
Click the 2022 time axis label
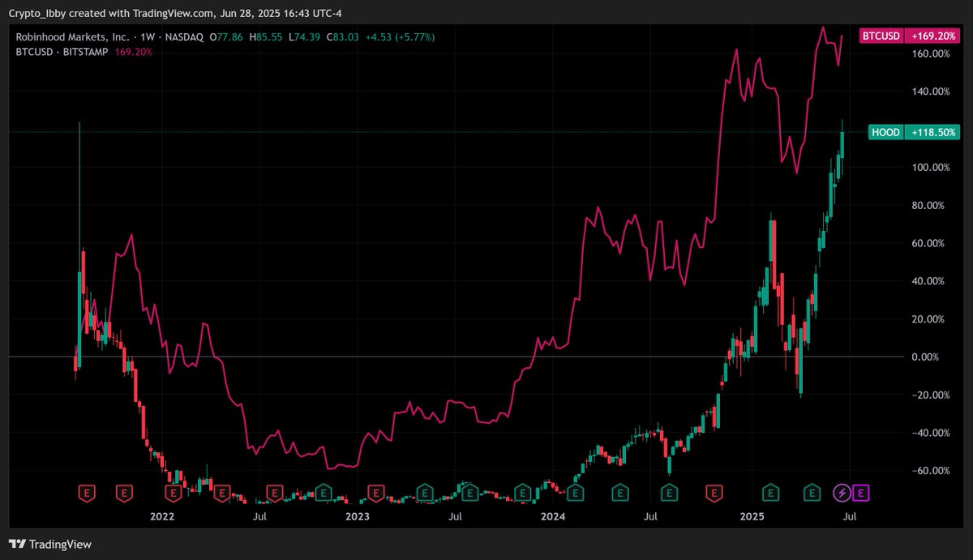click(x=162, y=515)
